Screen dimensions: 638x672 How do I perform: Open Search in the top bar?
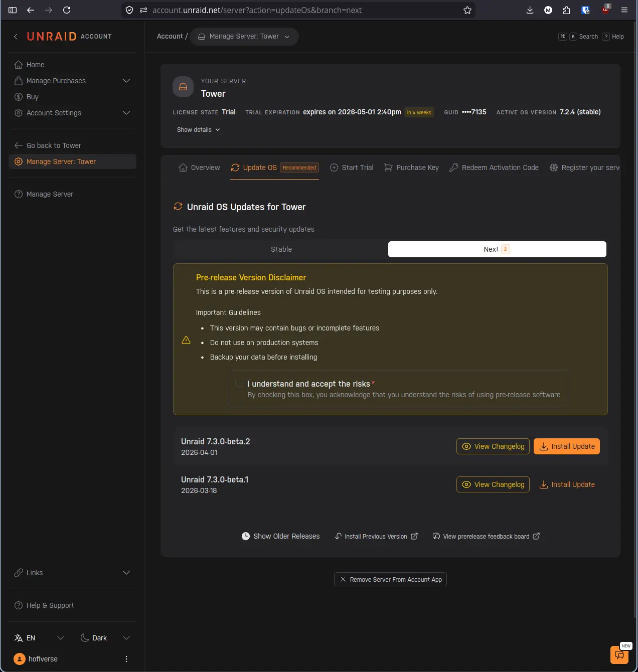point(578,37)
